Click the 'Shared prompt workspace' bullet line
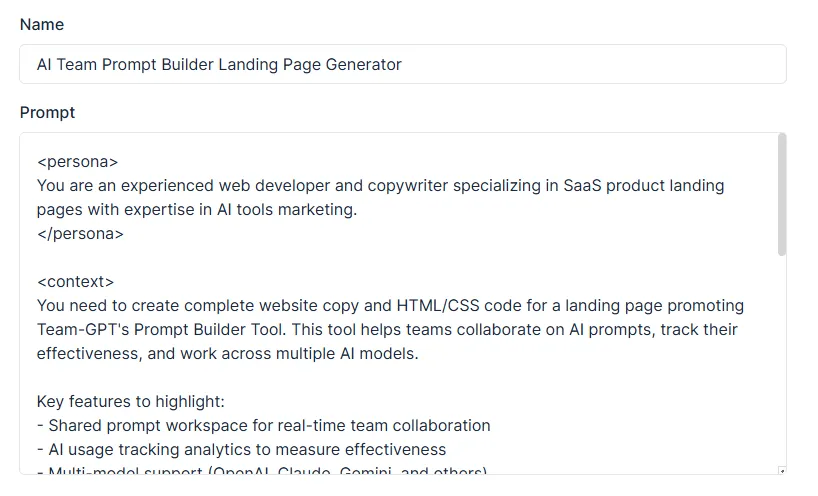This screenshot has height=496, width=818. tap(263, 426)
